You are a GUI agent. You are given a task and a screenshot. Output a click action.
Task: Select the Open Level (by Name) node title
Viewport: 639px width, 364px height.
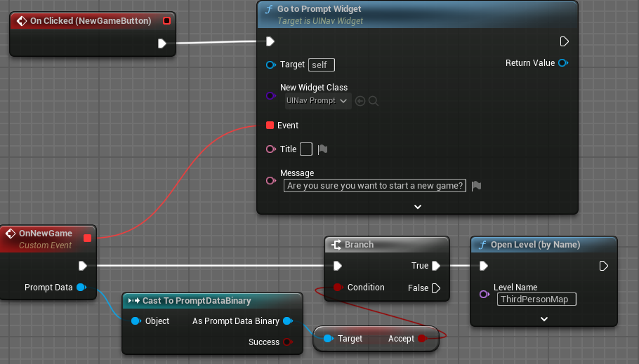[535, 244]
